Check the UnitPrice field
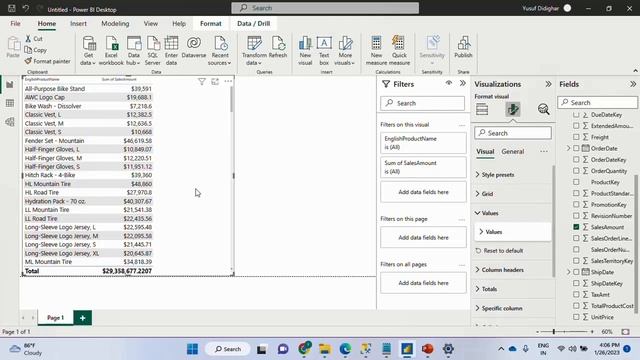This screenshot has width=640, height=360. (576, 317)
